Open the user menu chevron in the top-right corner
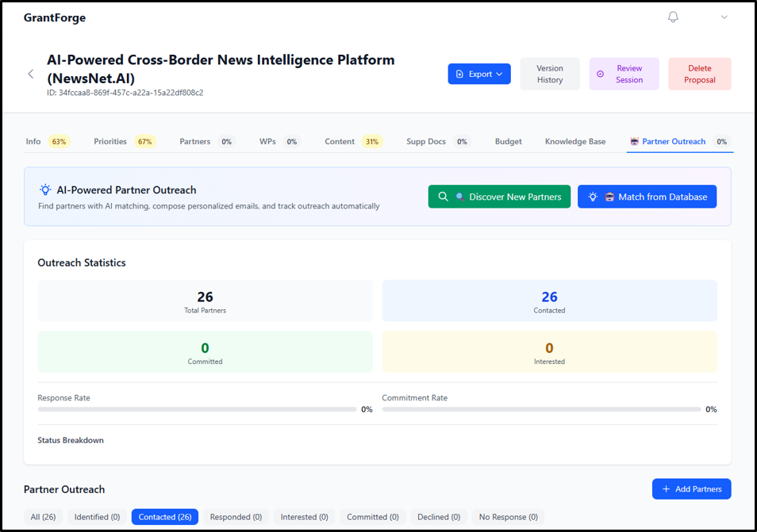 point(724,17)
